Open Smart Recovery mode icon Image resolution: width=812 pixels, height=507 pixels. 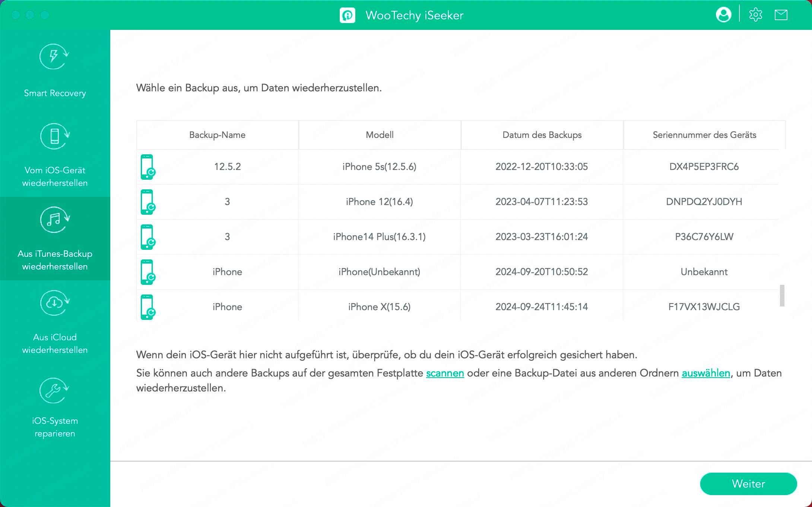(x=54, y=56)
